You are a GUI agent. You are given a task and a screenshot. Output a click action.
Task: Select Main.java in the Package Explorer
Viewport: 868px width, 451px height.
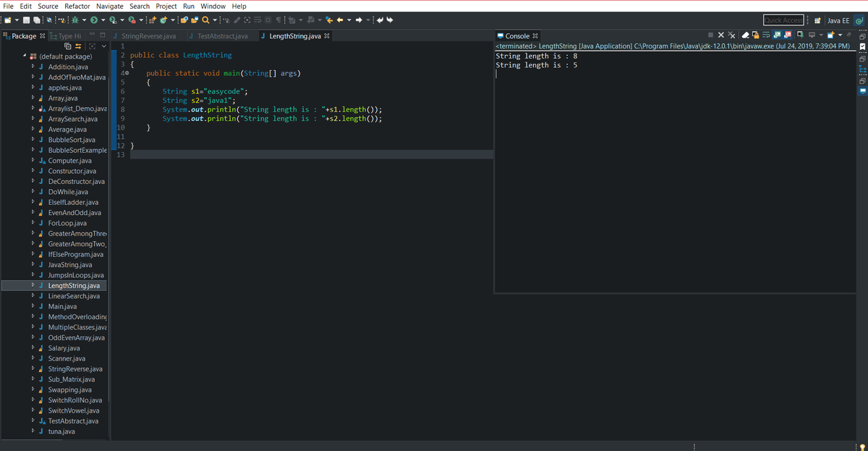[x=62, y=306]
